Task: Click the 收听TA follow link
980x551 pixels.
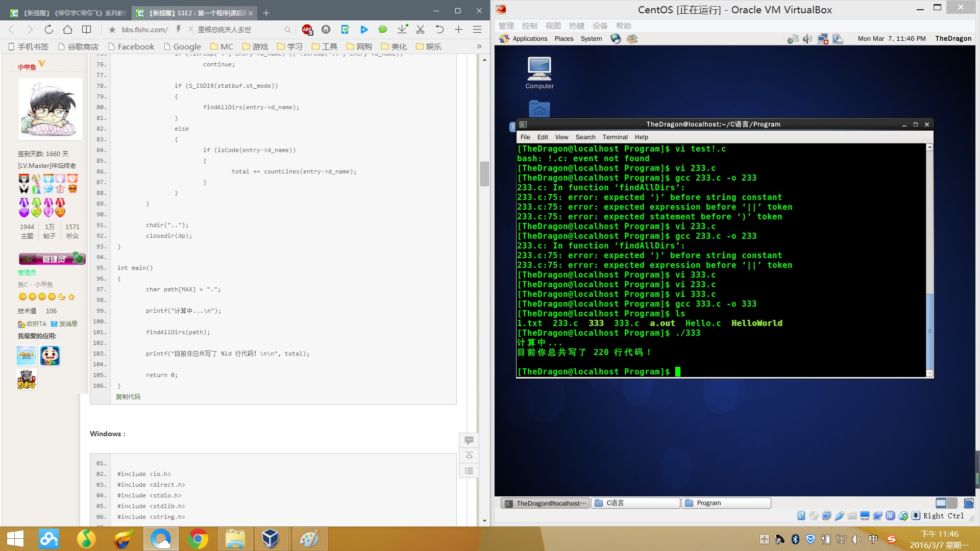Action: pyautogui.click(x=32, y=324)
